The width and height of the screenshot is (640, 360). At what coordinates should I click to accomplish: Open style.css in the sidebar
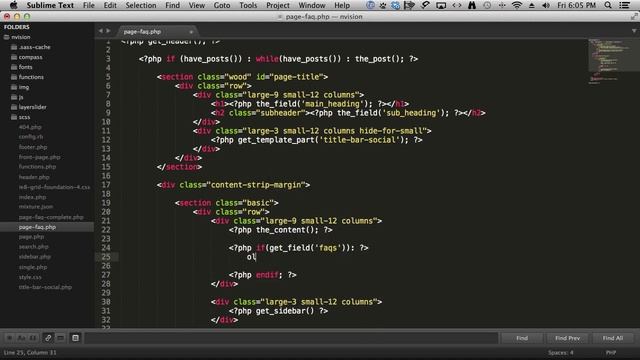[30, 277]
